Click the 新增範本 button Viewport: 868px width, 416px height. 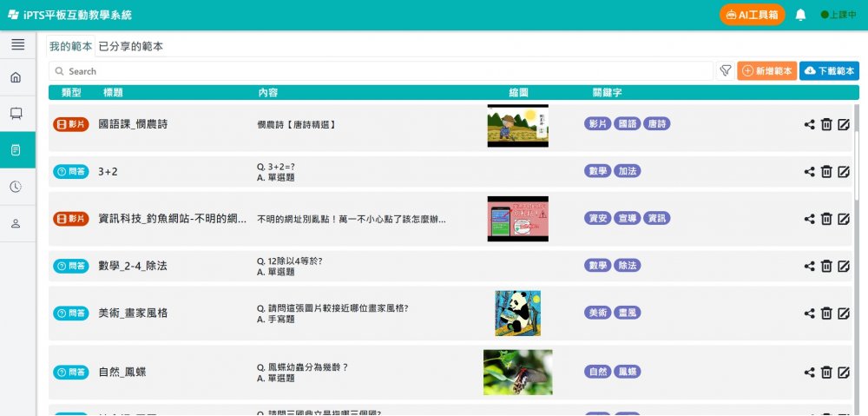pyautogui.click(x=766, y=71)
